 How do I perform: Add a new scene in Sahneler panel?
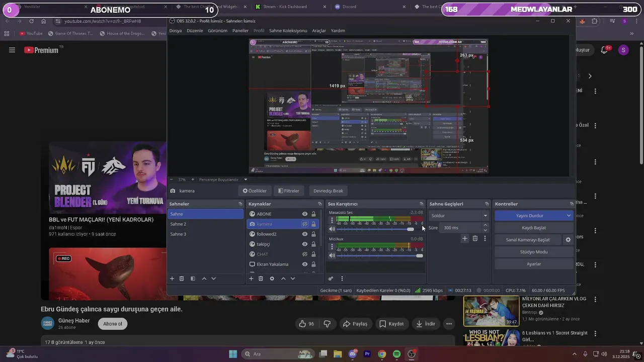[x=172, y=279]
